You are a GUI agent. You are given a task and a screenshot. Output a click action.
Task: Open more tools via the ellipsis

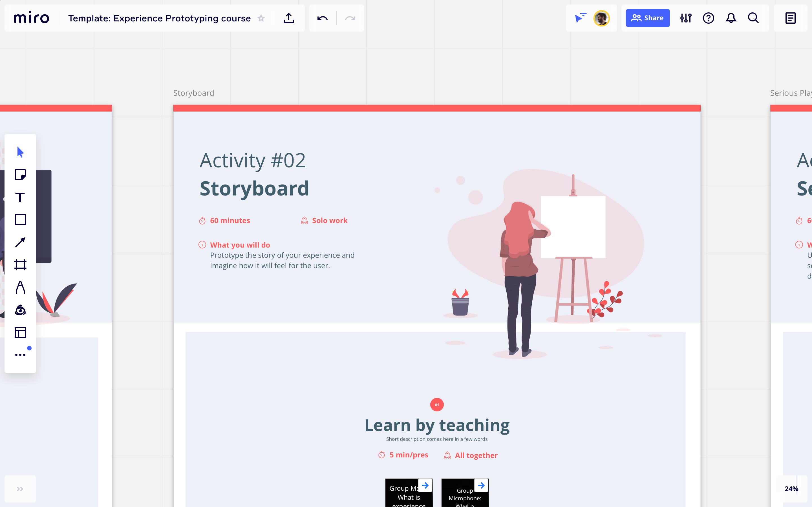click(20, 354)
